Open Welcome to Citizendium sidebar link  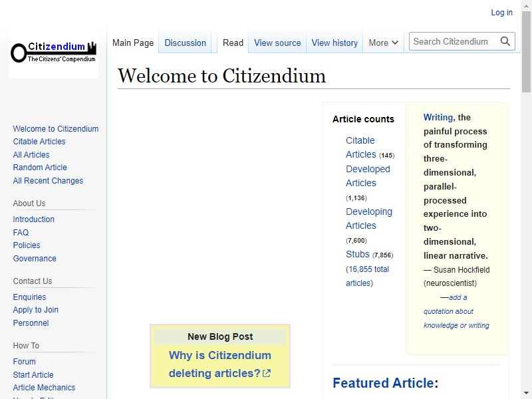click(x=56, y=129)
